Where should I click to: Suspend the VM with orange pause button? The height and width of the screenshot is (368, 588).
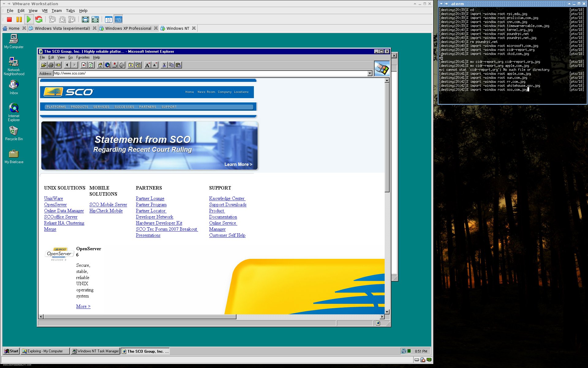pos(19,20)
